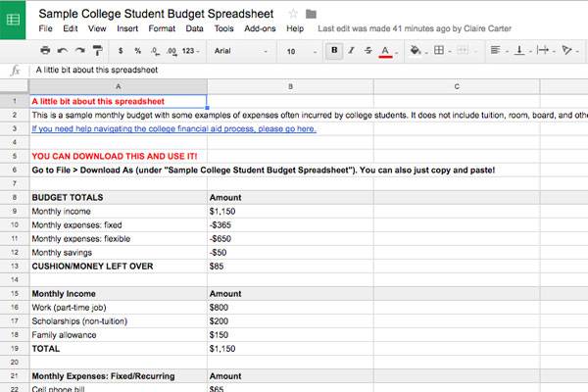Select the 'Family allowance' cell
Viewport: 588px width, 392px height.
pyautogui.click(x=119, y=334)
